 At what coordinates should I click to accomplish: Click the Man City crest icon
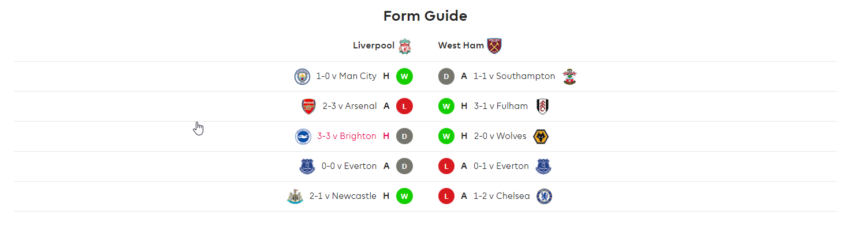(302, 76)
